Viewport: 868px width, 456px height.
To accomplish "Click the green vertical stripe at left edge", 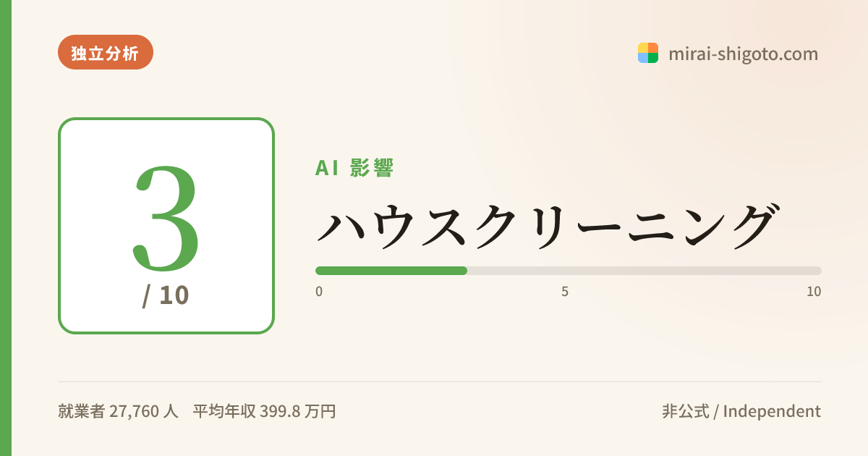I will click(6, 228).
